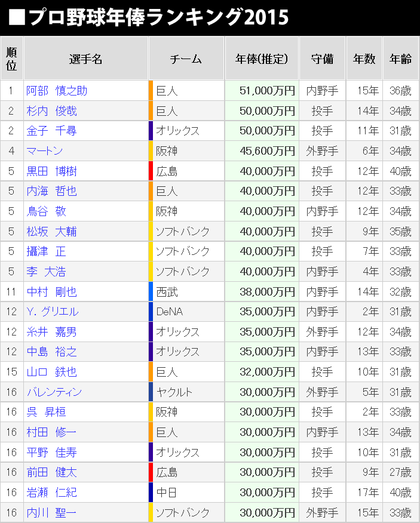Open player link 杉内 俊哉

tap(52, 110)
